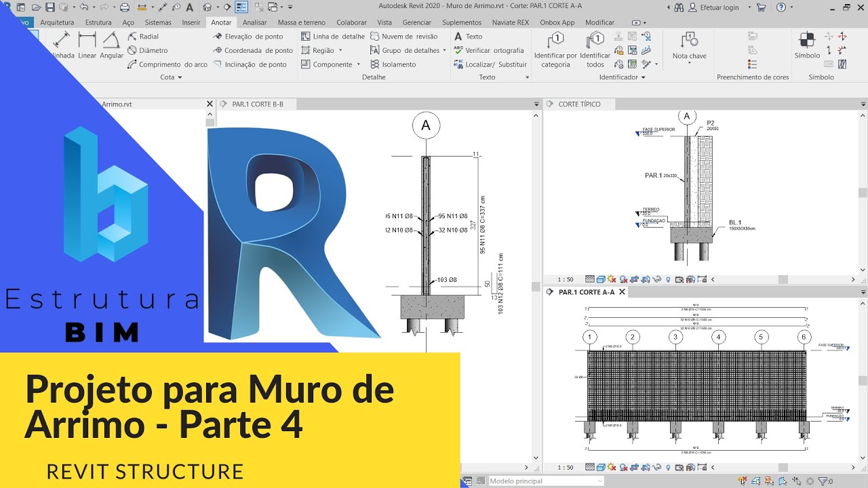Click the default 3D view house icon
Viewport: 868px width, 488px height.
207,7
